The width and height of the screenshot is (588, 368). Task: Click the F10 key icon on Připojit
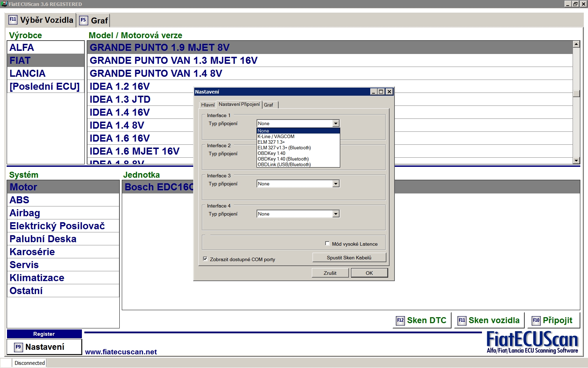(536, 320)
